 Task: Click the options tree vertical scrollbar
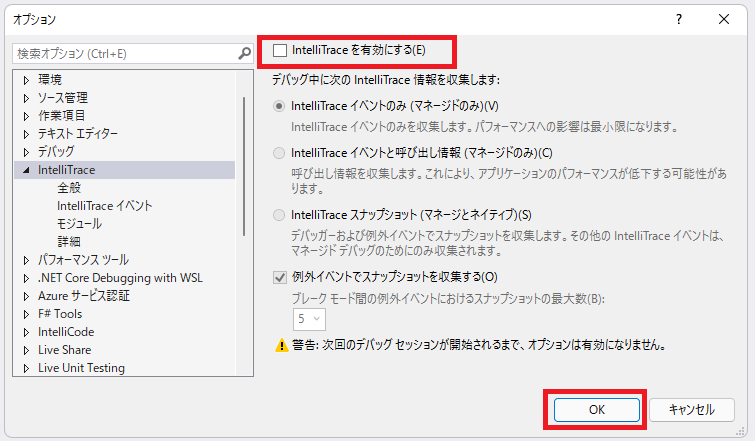point(244,167)
